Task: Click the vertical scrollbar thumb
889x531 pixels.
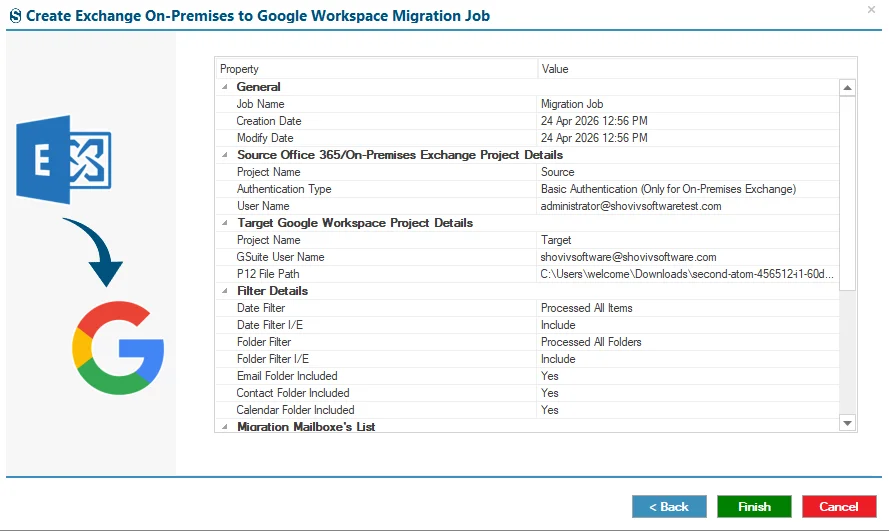Action: 847,193
